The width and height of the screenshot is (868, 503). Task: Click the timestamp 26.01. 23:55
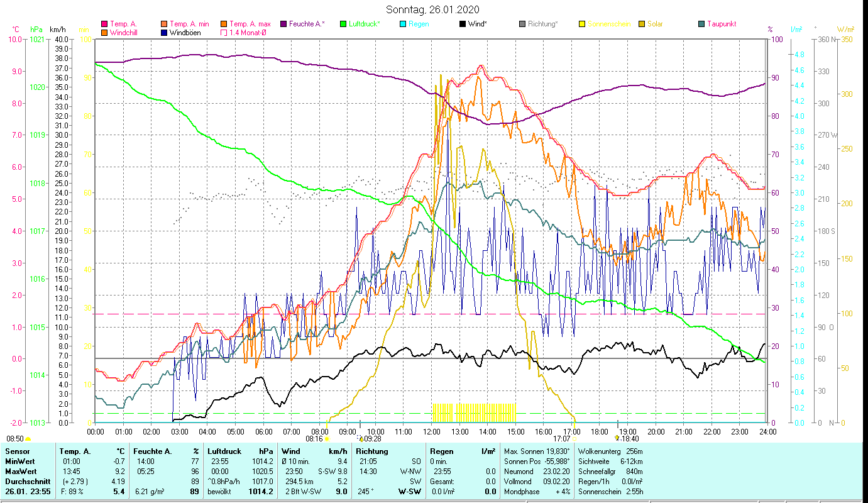click(x=28, y=492)
